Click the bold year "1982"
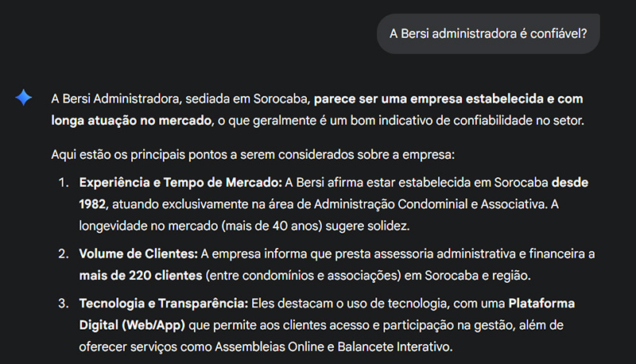Screen dimensions: 636x364 pos(92,203)
